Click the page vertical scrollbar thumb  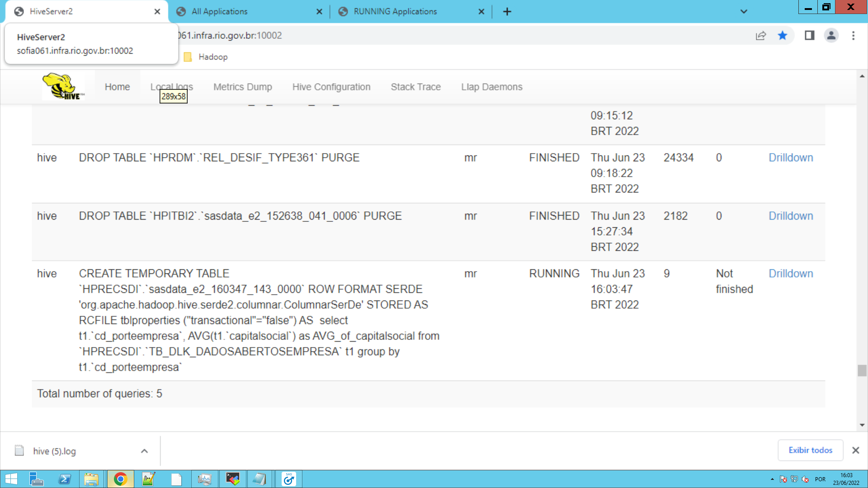[x=862, y=371]
